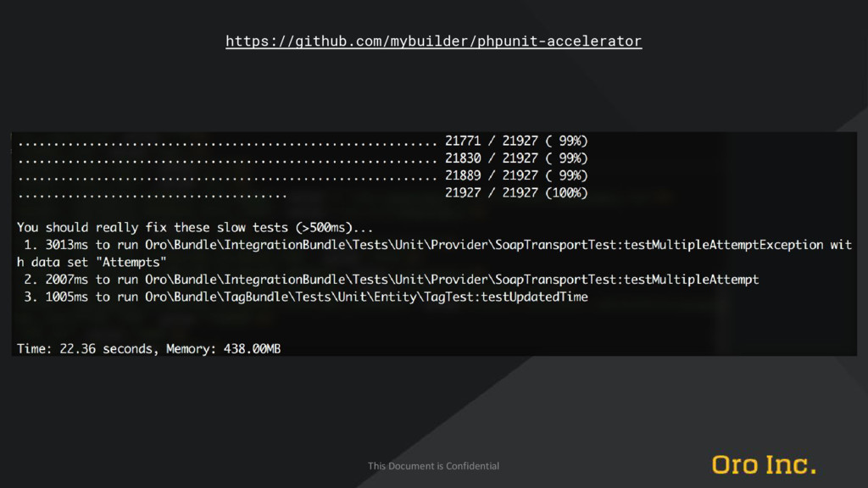Click the 21830 / 21927 progress counter

click(x=491, y=158)
